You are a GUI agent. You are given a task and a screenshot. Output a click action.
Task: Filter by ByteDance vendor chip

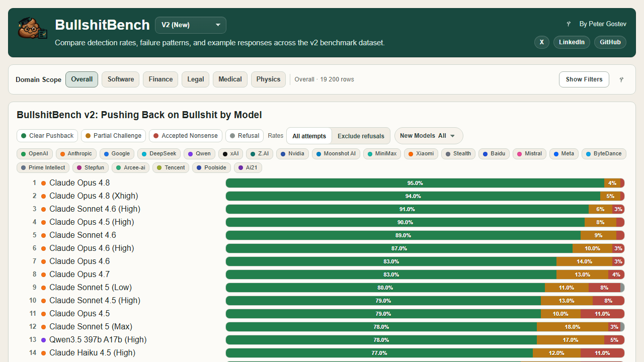click(x=604, y=154)
